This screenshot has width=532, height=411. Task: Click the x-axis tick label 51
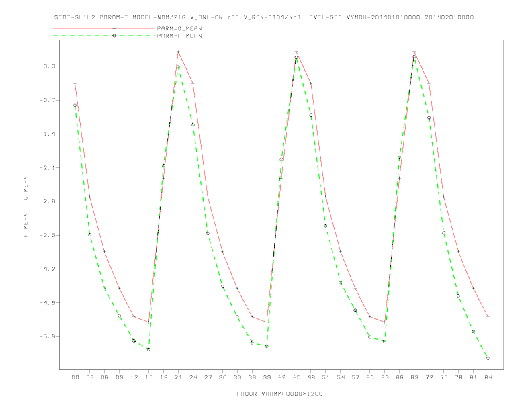[326, 377]
